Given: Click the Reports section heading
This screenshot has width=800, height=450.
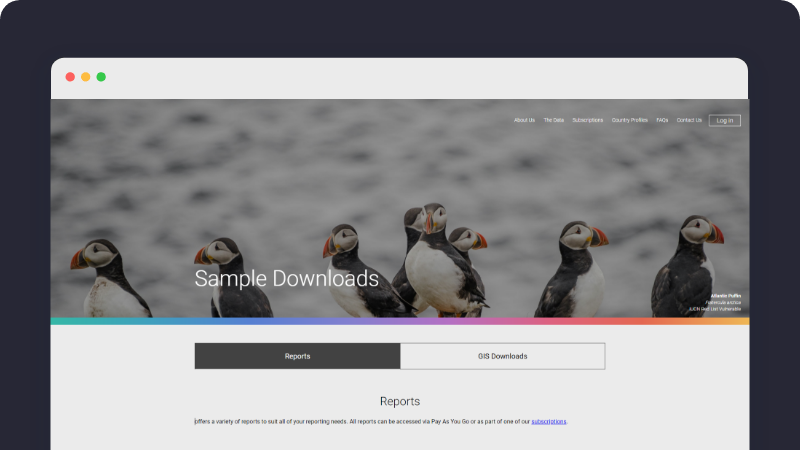Looking at the screenshot, I should click(399, 401).
